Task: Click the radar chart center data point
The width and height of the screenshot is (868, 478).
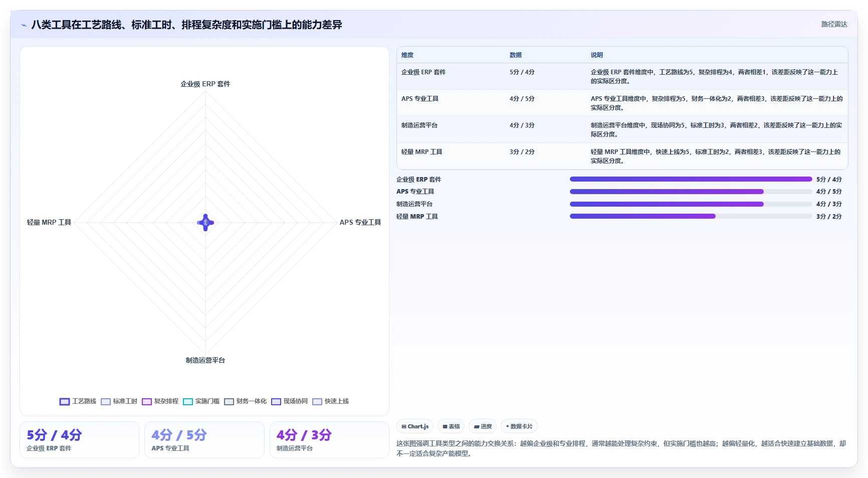Action: (205, 222)
